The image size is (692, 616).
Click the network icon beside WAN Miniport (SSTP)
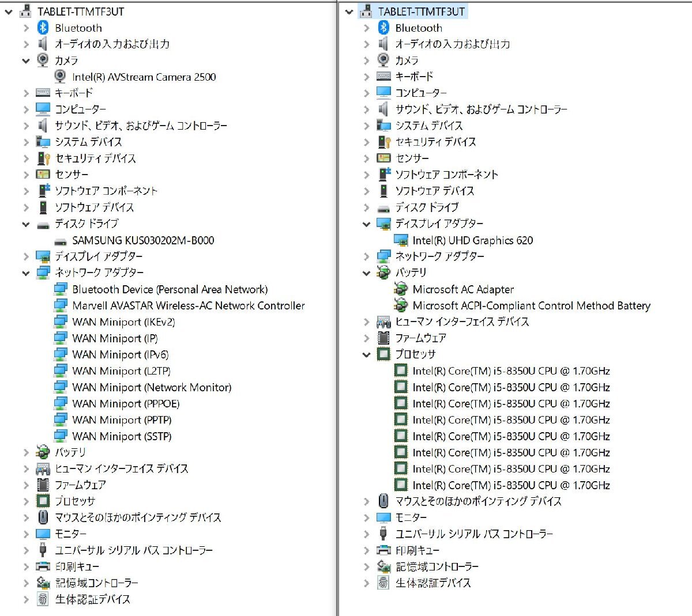click(x=60, y=436)
